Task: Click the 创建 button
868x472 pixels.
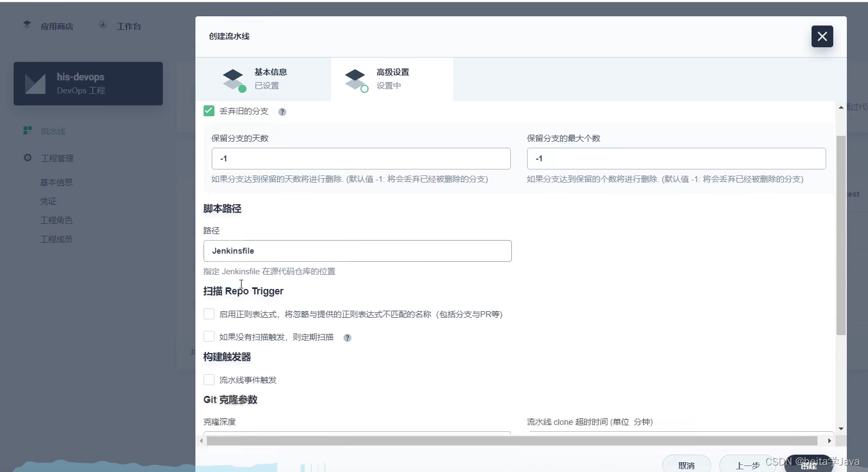Action: (x=809, y=465)
